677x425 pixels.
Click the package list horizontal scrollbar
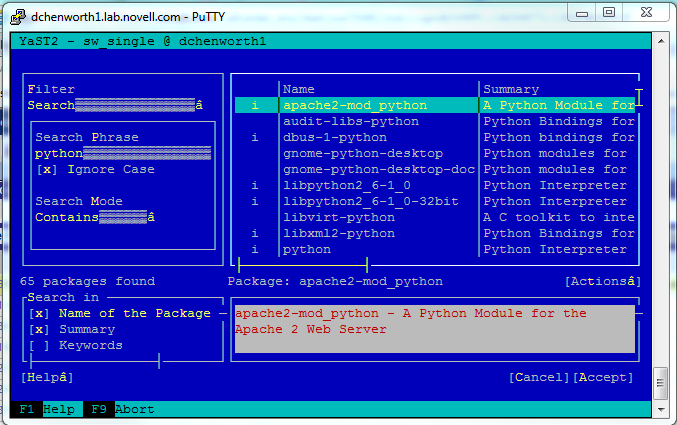303,265
